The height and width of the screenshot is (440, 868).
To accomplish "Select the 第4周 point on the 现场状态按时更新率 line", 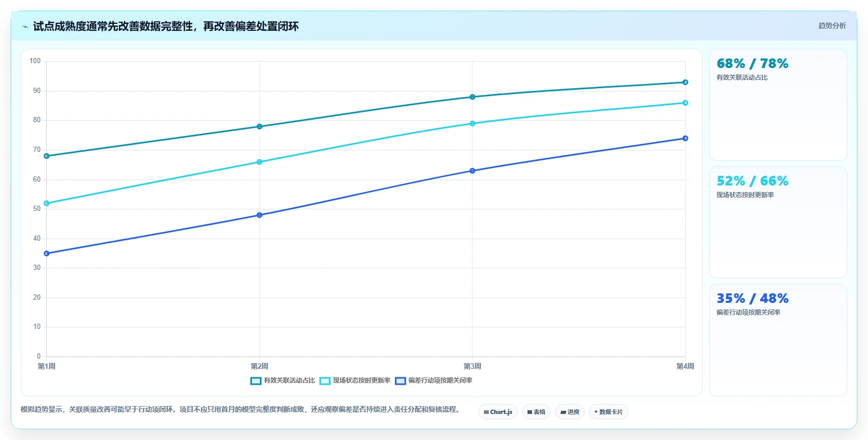I will coord(685,103).
